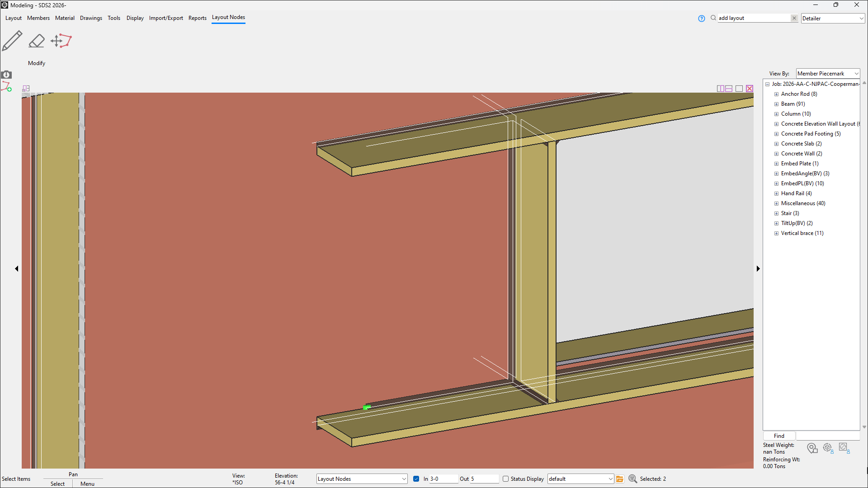Click the Out depth input field
The width and height of the screenshot is (868, 488).
pos(484,479)
